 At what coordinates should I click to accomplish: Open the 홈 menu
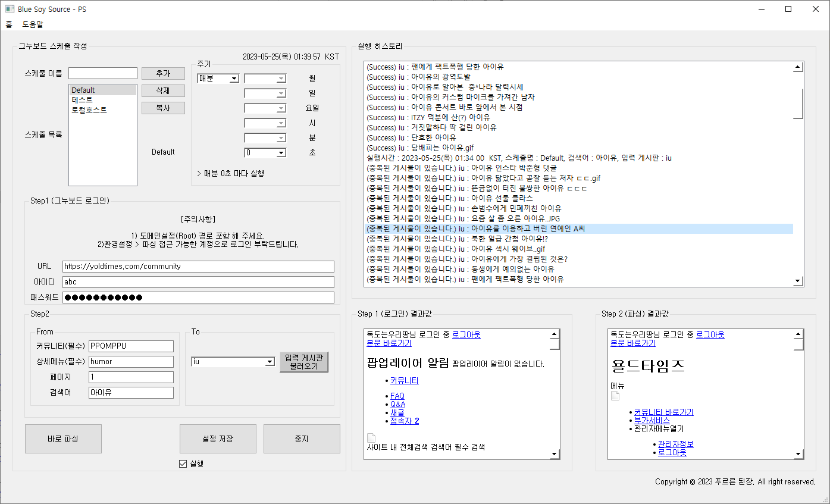9,24
